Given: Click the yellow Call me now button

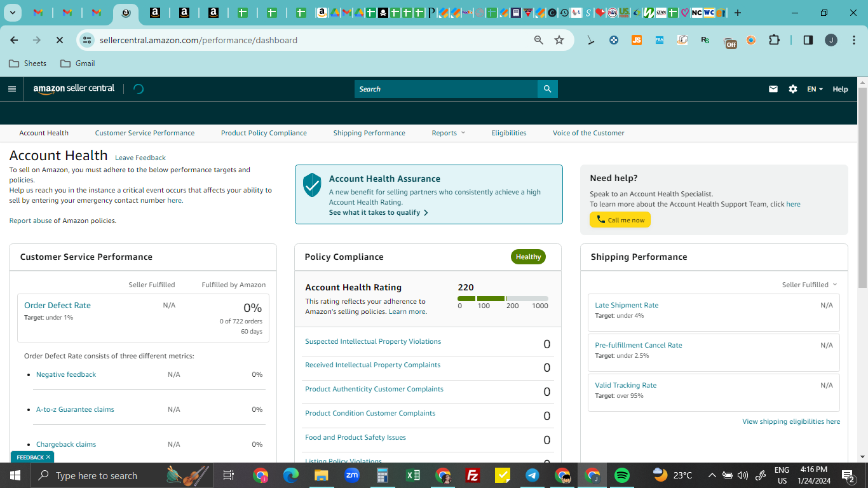Looking at the screenshot, I should (x=620, y=220).
